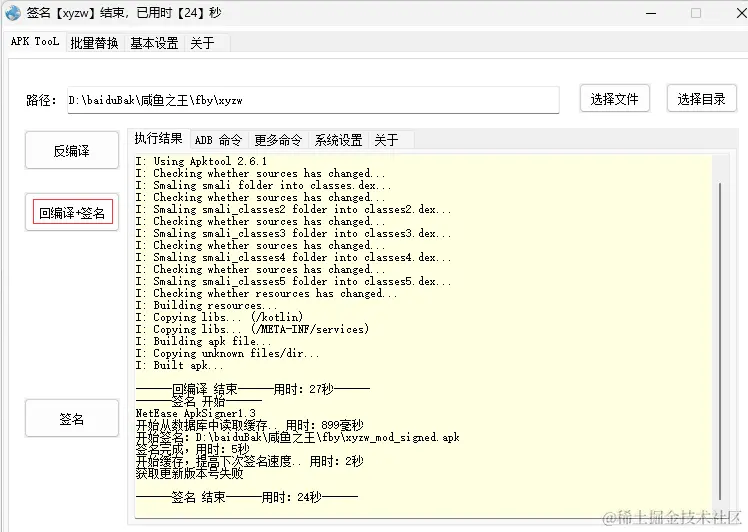Click '开始缓存, 提高下次签名速度' line

click(249, 461)
